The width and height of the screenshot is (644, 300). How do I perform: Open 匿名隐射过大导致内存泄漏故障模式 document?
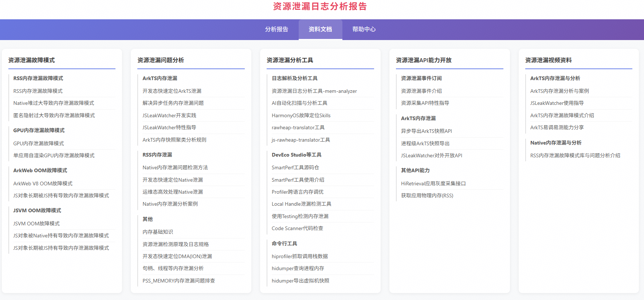tap(54, 115)
